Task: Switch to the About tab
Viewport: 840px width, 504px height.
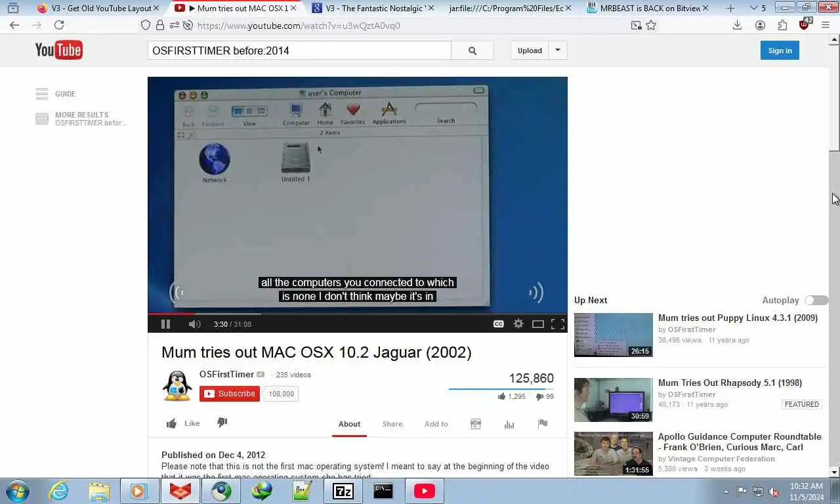Action: point(349,424)
